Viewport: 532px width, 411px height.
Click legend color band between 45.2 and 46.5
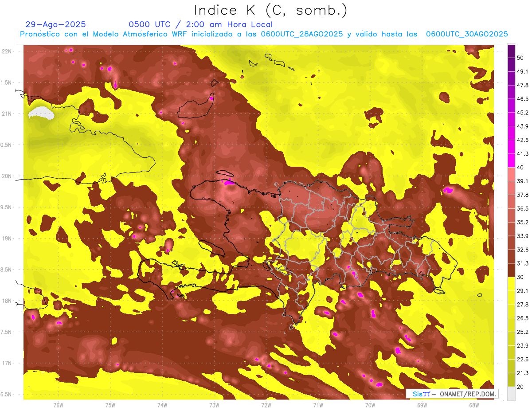click(512, 105)
